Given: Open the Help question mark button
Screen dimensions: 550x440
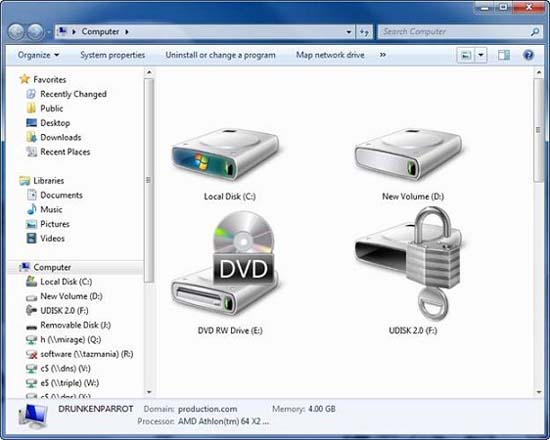Looking at the screenshot, I should (x=528, y=55).
